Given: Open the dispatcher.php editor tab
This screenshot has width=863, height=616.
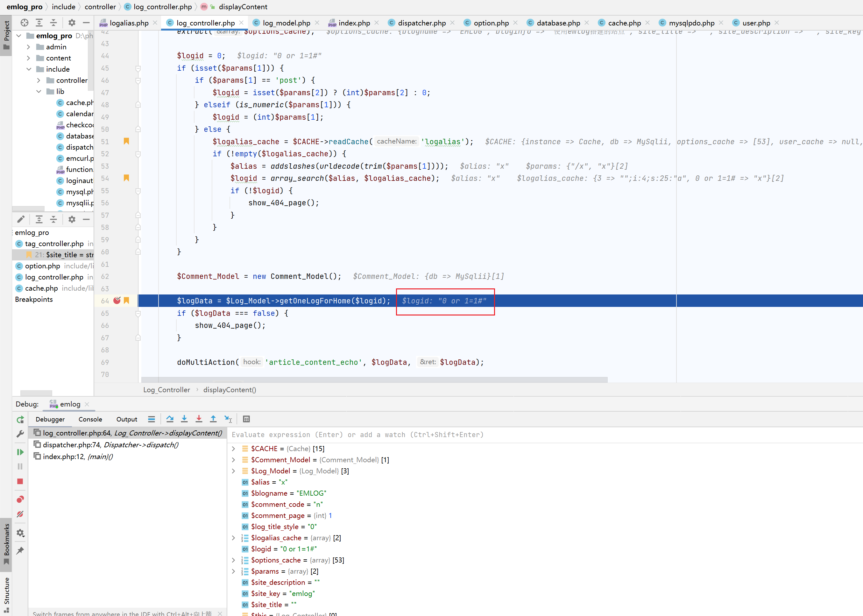Looking at the screenshot, I should 421,23.
